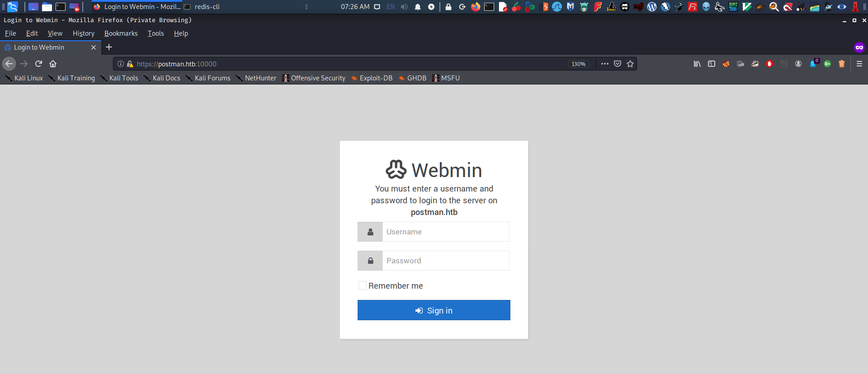Viewport: 868px width, 374px height.
Task: Open NetHunter bookmark
Action: point(256,78)
